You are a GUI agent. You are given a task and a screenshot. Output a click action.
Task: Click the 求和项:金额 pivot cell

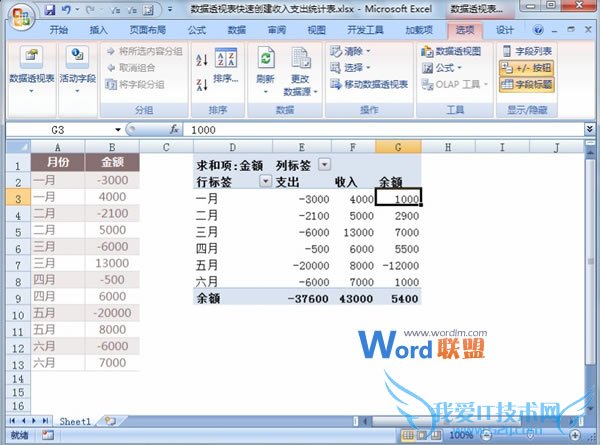point(233,165)
